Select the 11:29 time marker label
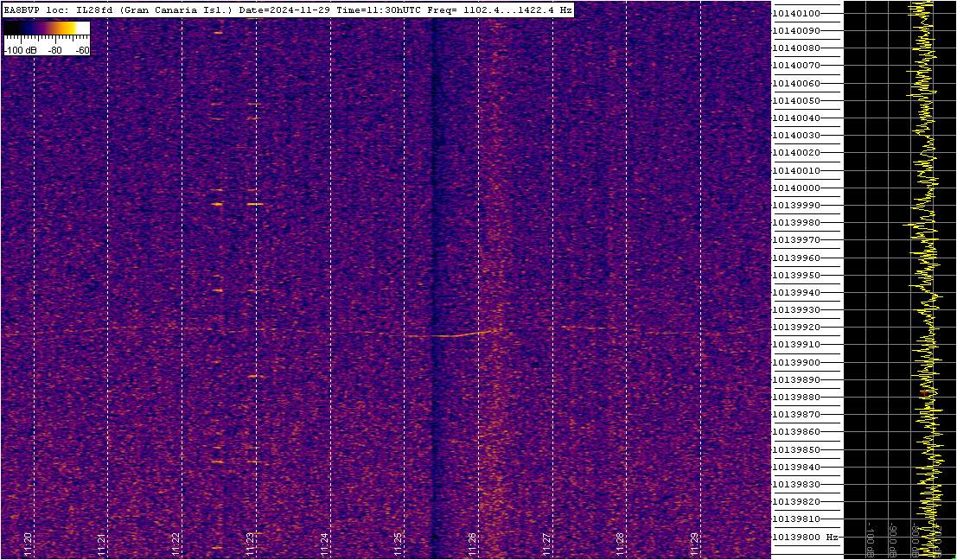 tap(694, 538)
